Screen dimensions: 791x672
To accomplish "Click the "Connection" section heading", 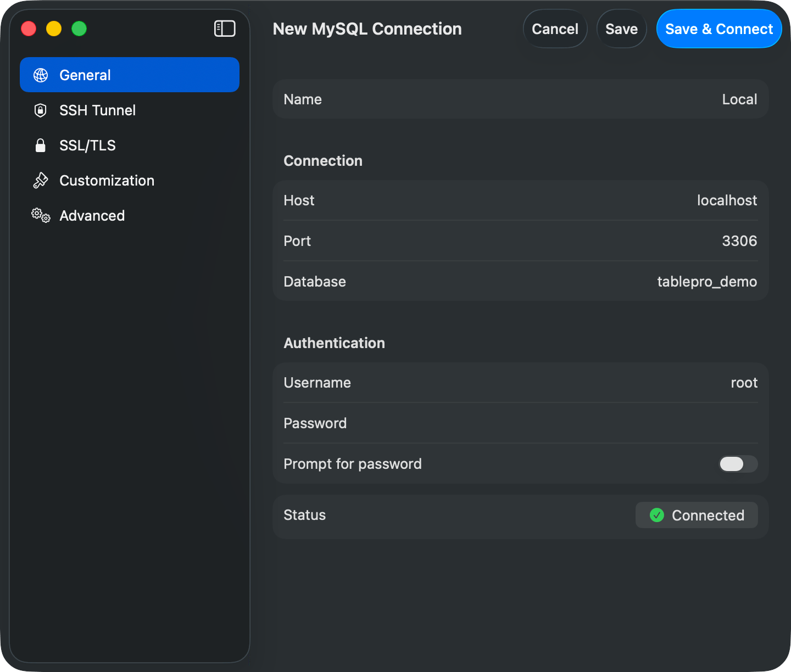I will click(x=323, y=161).
